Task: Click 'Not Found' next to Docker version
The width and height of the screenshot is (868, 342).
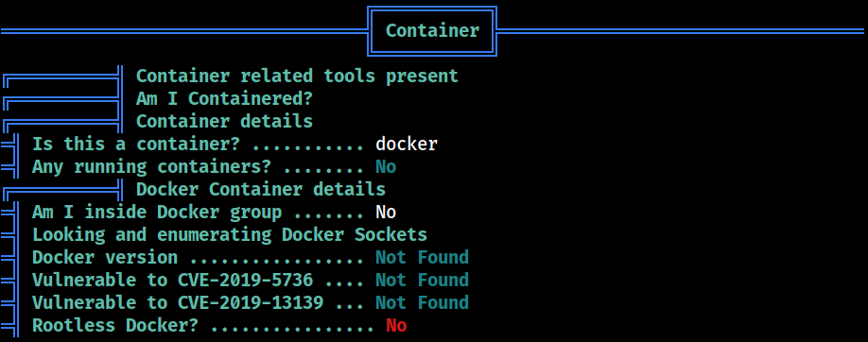Action: [x=423, y=257]
